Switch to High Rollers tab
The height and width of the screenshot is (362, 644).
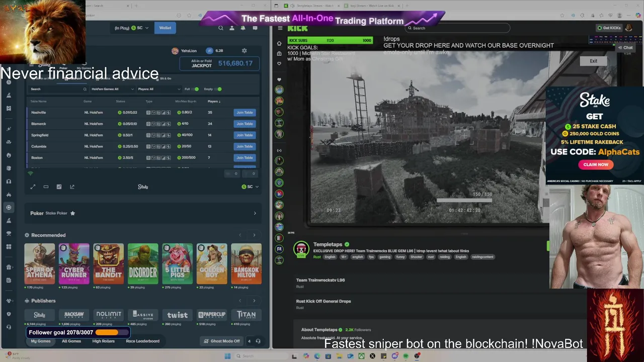click(x=104, y=341)
